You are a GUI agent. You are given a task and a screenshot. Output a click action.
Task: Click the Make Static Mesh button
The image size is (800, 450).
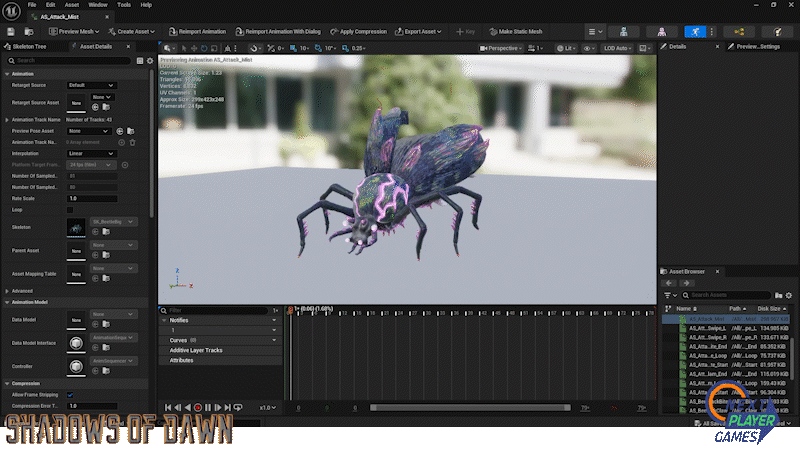[x=518, y=32]
